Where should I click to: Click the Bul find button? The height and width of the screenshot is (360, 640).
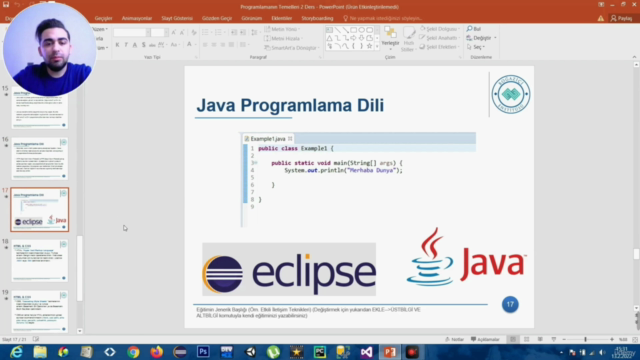pyautogui.click(x=474, y=29)
